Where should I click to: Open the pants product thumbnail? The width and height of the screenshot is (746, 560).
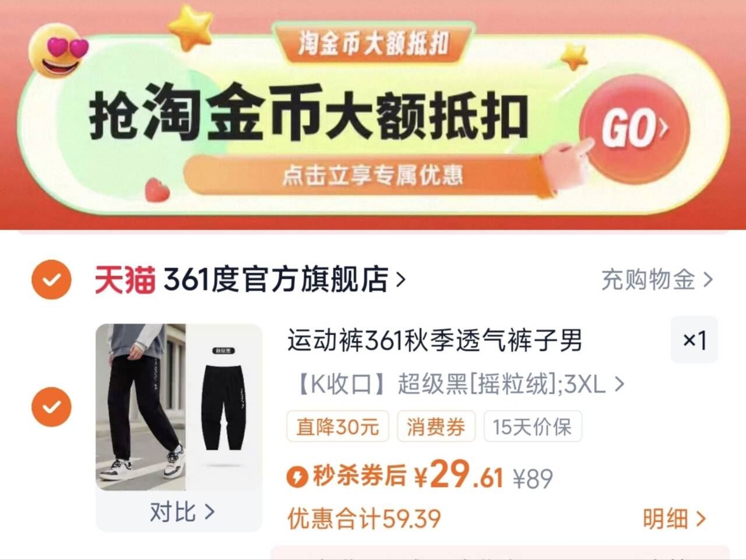coord(179,407)
